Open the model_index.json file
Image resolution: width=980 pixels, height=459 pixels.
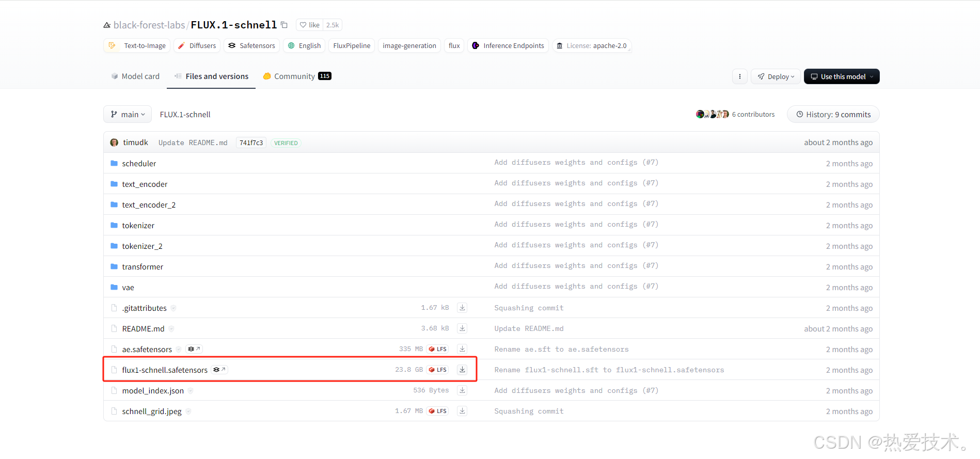[153, 390]
